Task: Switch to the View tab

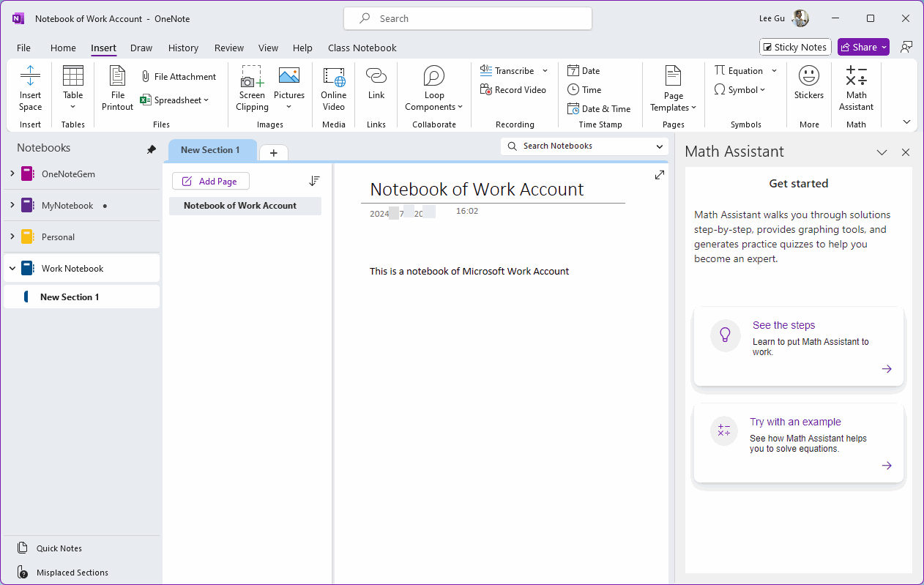Action: pyautogui.click(x=268, y=48)
